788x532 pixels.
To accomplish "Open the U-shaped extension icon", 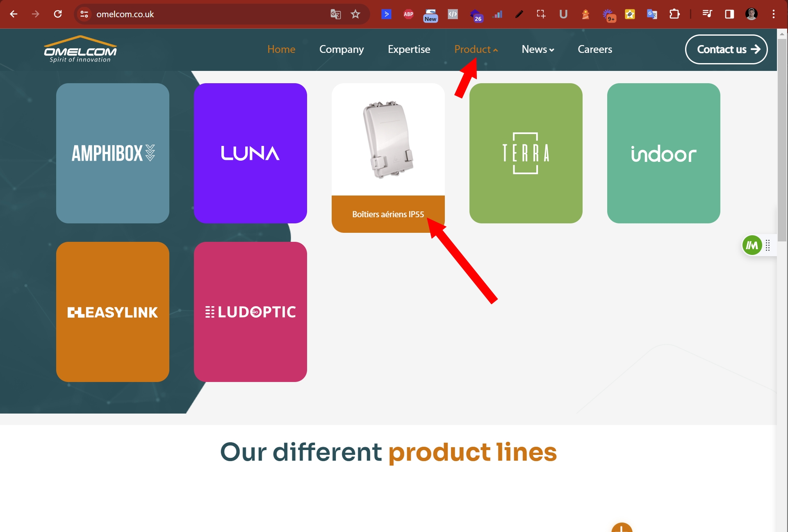I will pos(563,14).
